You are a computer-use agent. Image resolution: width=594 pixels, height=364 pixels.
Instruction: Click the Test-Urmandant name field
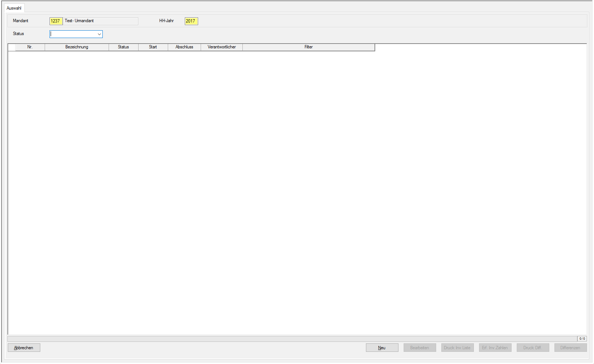[x=101, y=21]
